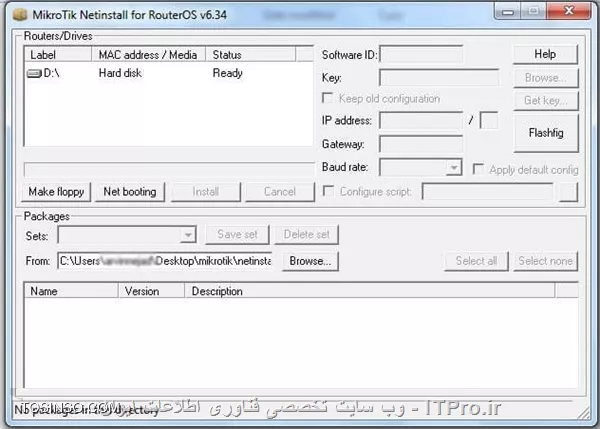Click the From path text field
600x429 pixels.
[165, 261]
